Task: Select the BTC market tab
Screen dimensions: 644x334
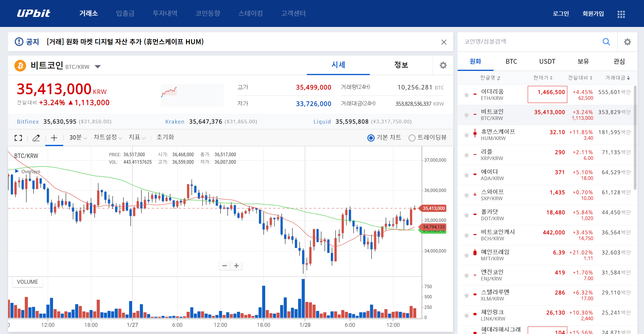Action: [x=512, y=62]
